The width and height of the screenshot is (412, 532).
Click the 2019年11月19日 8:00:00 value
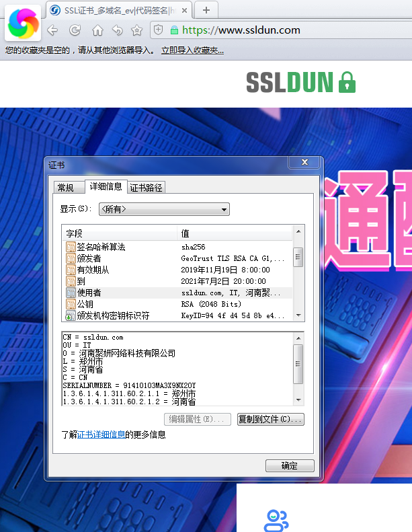pos(226,270)
